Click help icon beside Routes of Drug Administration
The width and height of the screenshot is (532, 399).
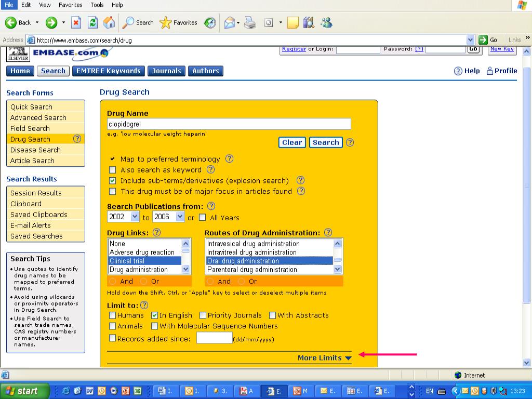pyautogui.click(x=328, y=232)
